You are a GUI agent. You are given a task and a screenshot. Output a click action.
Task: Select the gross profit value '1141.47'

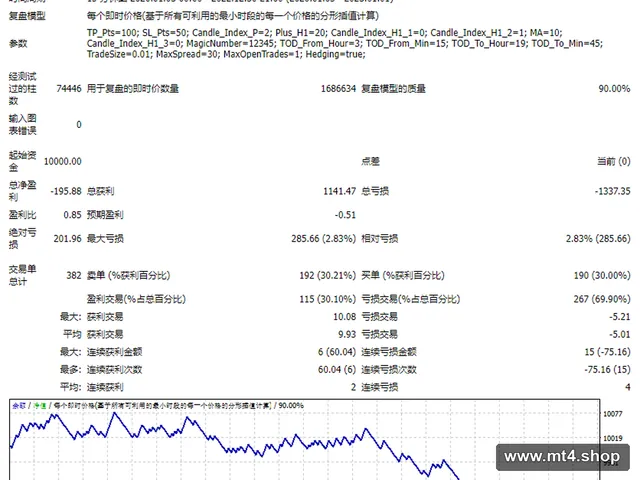pos(340,191)
